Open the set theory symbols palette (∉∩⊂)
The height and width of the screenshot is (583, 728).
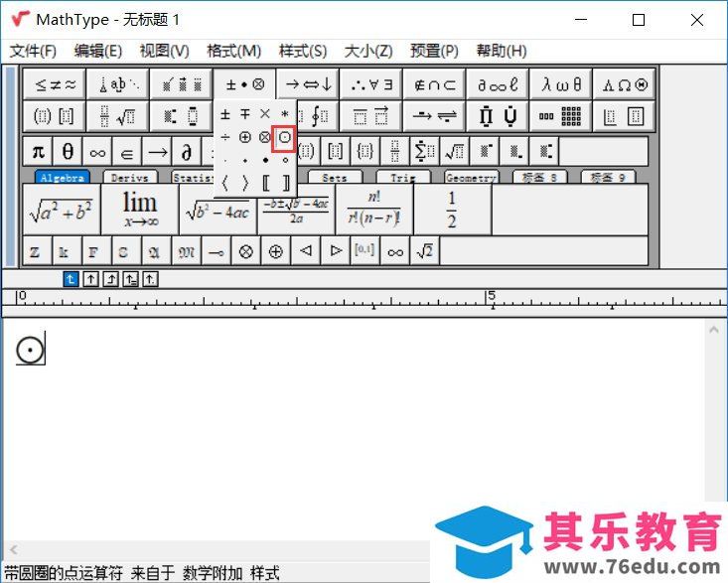[x=435, y=84]
